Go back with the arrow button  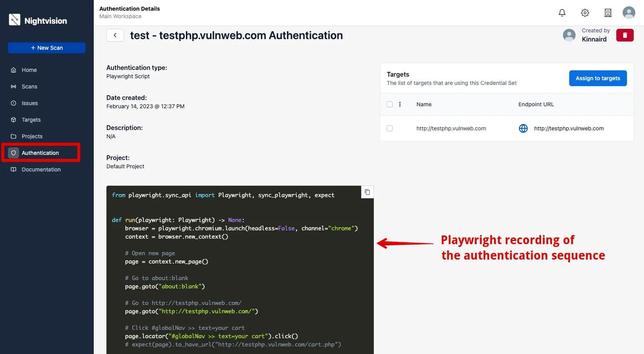[x=115, y=35]
